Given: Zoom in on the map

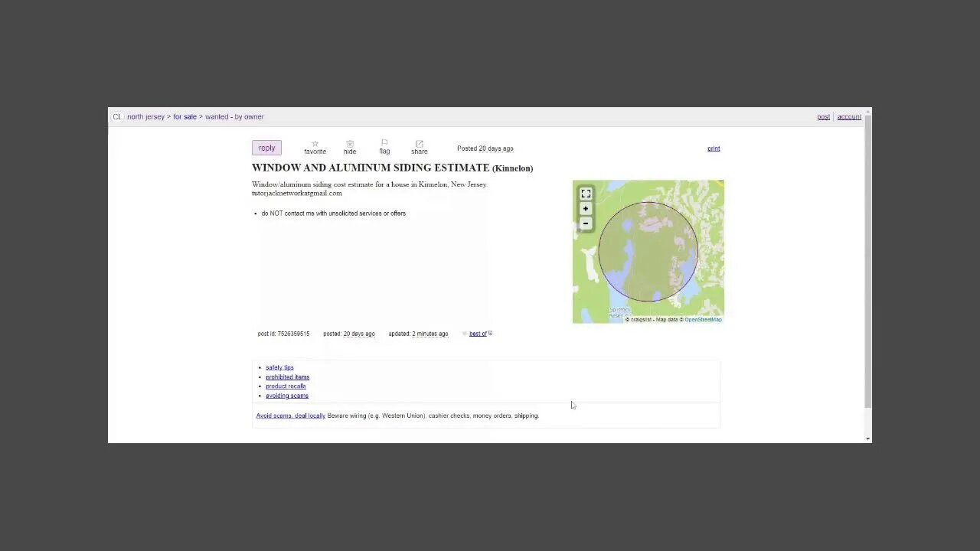Looking at the screenshot, I should (x=586, y=209).
